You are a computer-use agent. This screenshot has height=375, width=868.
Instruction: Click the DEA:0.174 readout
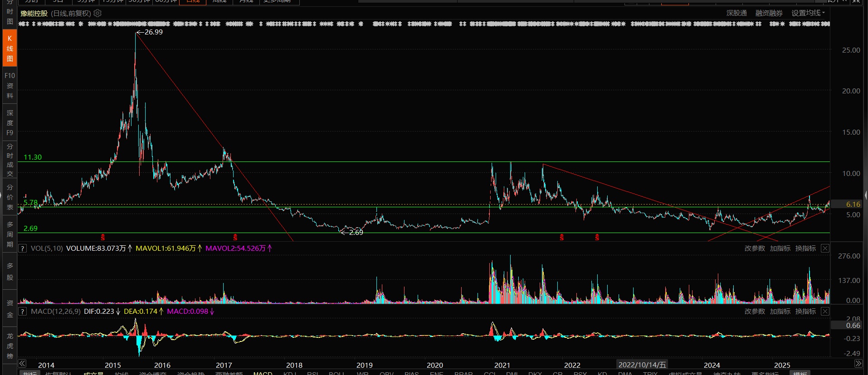click(144, 312)
